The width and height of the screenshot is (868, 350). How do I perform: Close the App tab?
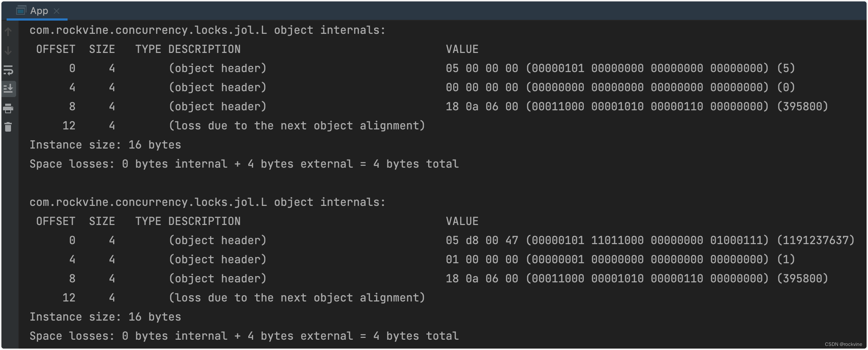[57, 11]
